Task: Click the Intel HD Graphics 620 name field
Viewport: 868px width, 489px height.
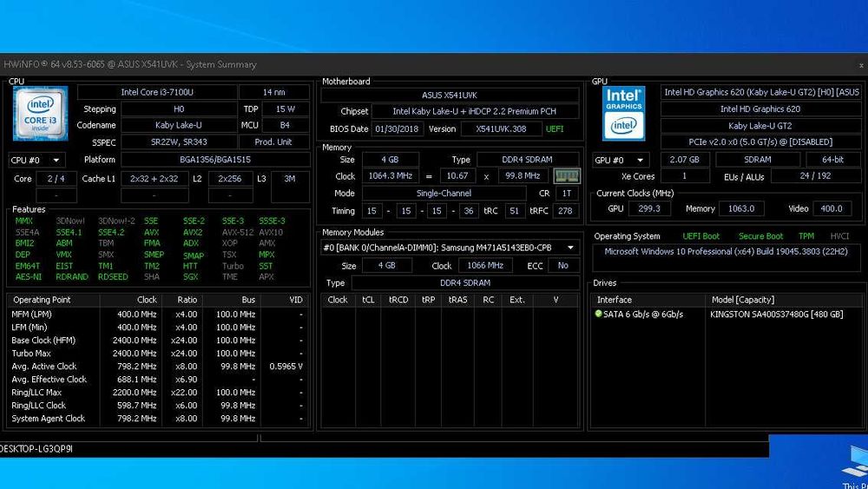Action: (x=760, y=109)
